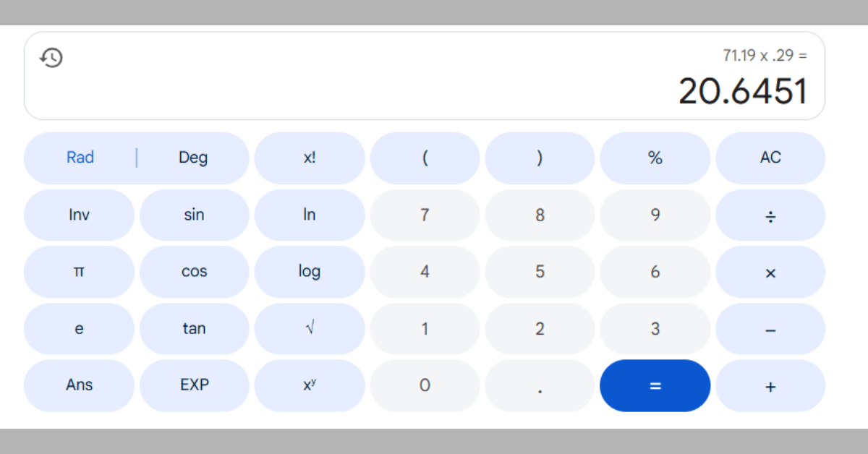
Task: Insert the square root function
Action: (x=310, y=328)
